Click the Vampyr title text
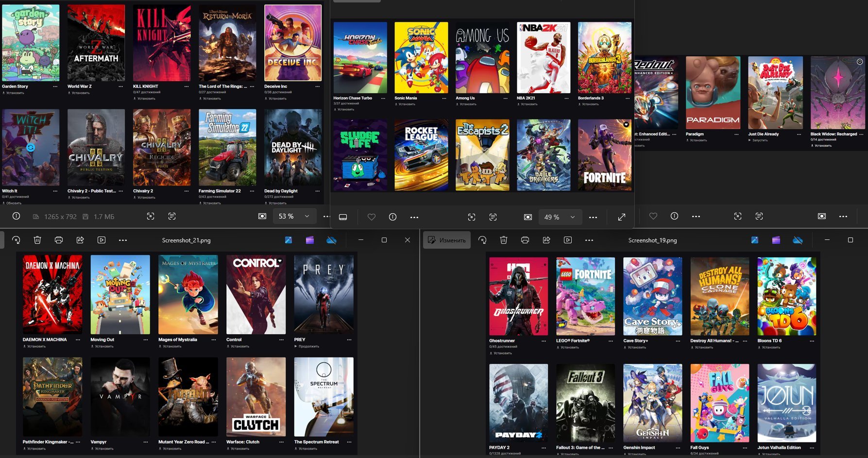The width and height of the screenshot is (868, 458). point(98,442)
